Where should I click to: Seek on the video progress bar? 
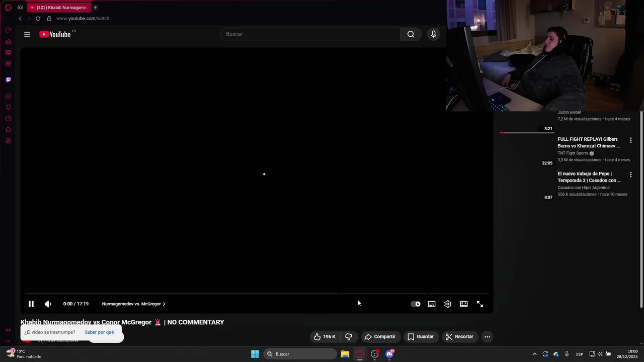(x=257, y=293)
